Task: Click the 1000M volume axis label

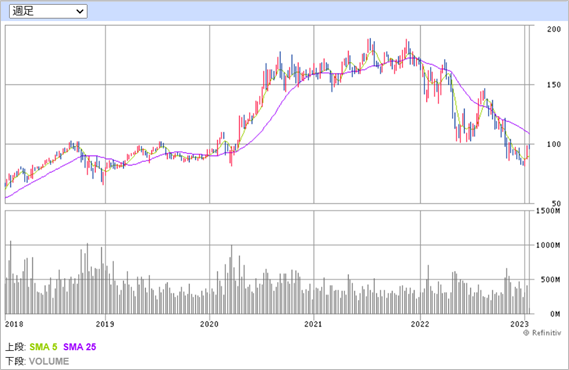Action: (x=548, y=246)
